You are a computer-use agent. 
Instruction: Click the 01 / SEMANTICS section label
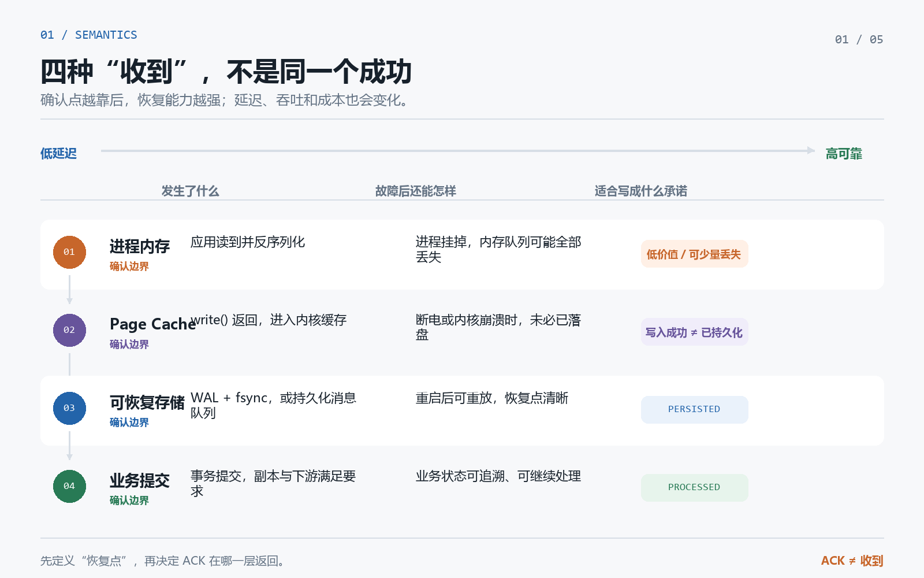coord(89,35)
